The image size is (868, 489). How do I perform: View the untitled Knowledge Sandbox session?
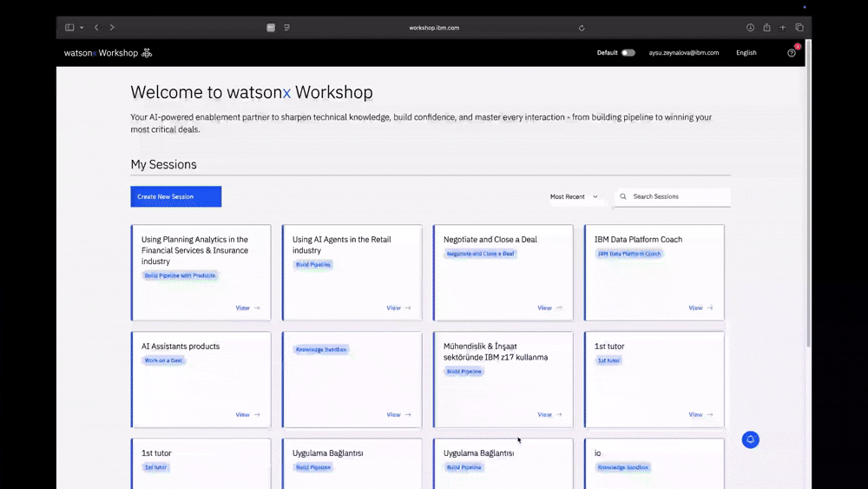(398, 415)
